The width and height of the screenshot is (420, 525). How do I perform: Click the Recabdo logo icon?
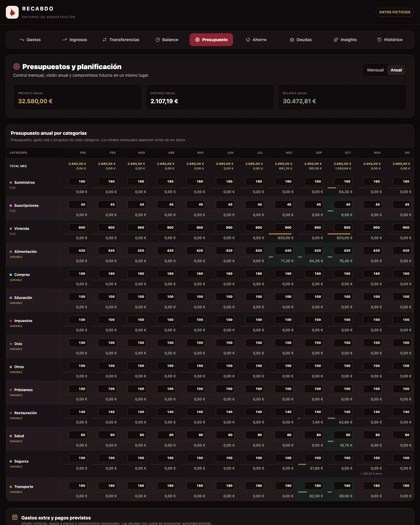12,12
